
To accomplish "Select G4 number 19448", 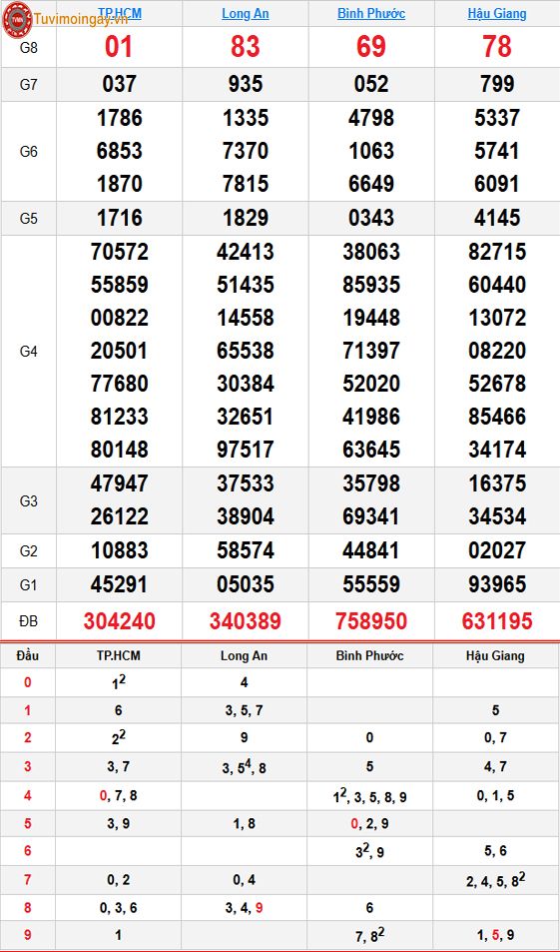I will [371, 318].
